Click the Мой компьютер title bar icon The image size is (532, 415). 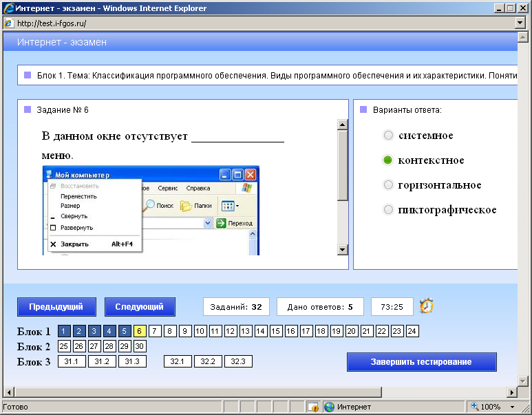pyautogui.click(x=49, y=174)
